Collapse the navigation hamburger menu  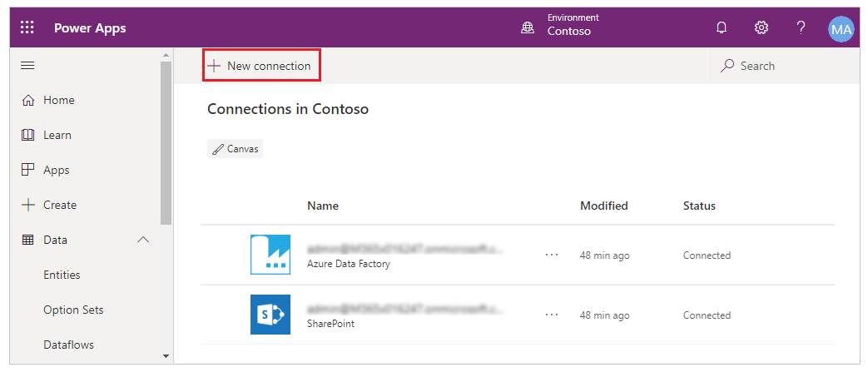(27, 66)
